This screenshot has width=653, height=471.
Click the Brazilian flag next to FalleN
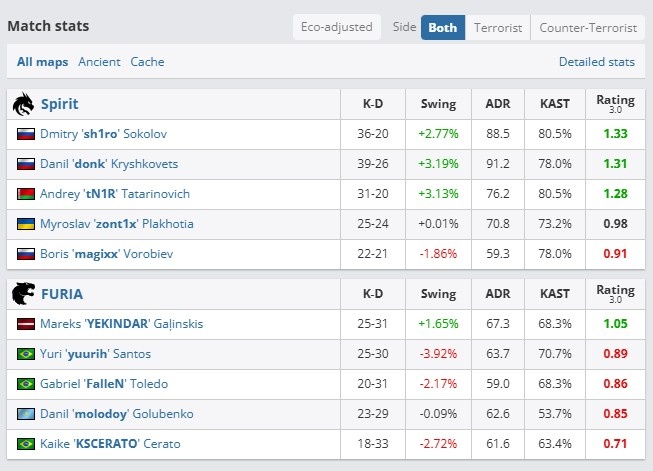pyautogui.click(x=26, y=384)
